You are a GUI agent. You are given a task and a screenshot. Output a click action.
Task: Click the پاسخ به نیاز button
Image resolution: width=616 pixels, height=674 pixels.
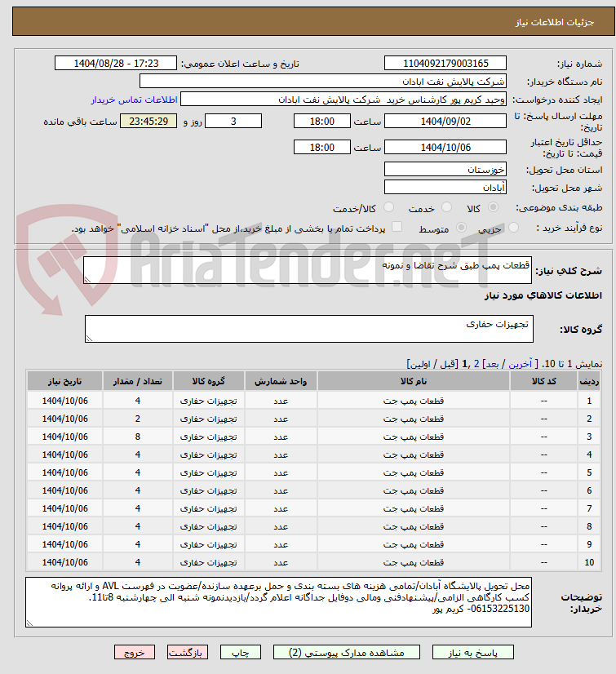click(x=473, y=653)
